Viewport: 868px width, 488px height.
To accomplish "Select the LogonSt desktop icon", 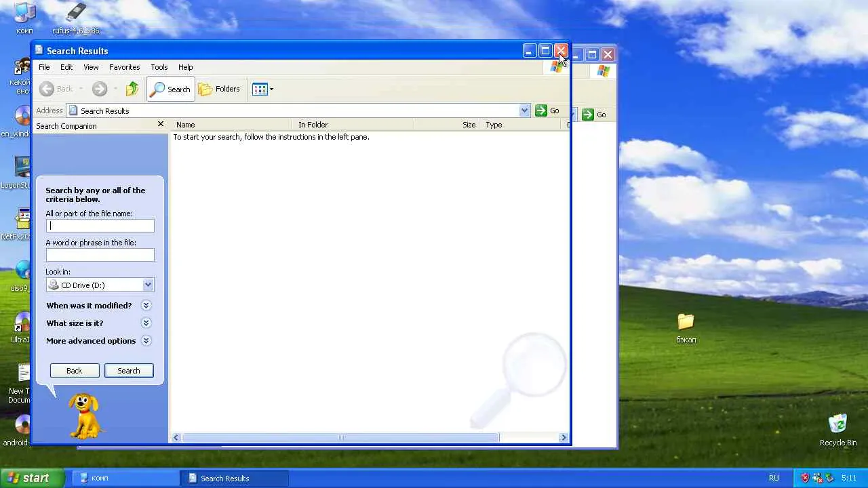I will coord(20,173).
